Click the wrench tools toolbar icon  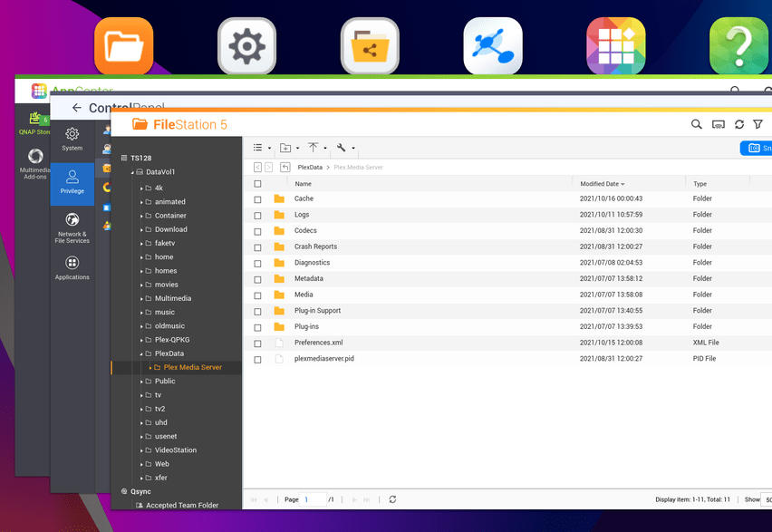coord(341,148)
